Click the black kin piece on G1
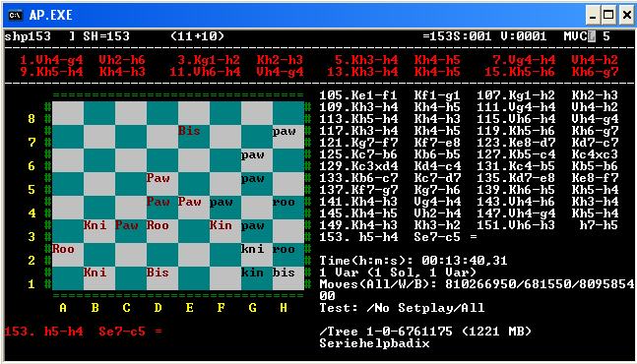 pos(252,272)
